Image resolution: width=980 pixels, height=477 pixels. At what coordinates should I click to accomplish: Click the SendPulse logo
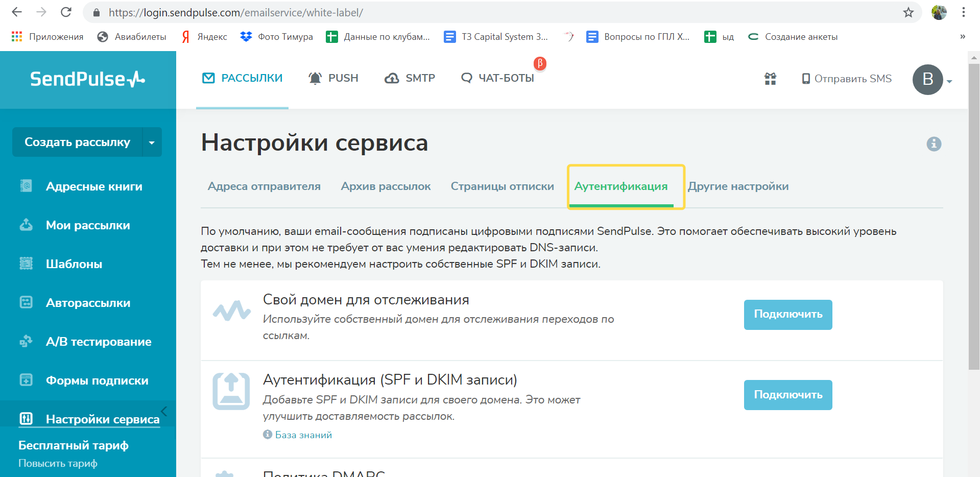(x=87, y=79)
